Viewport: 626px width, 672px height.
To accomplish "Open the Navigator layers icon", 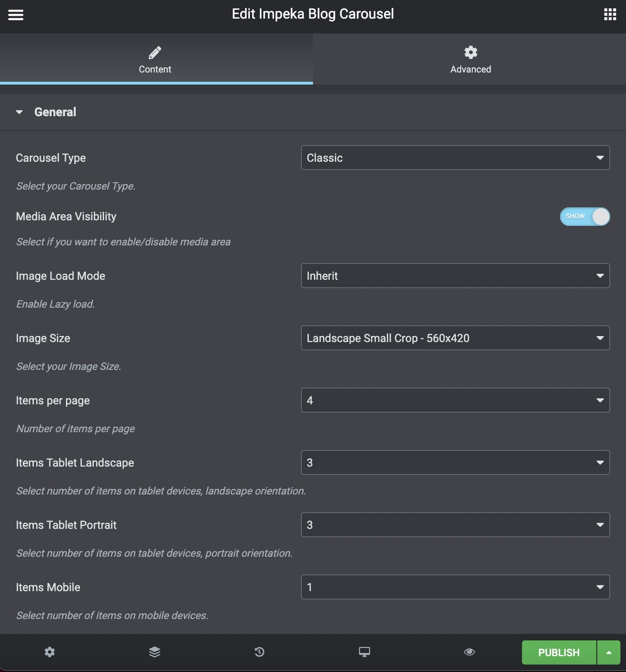I will 155,652.
